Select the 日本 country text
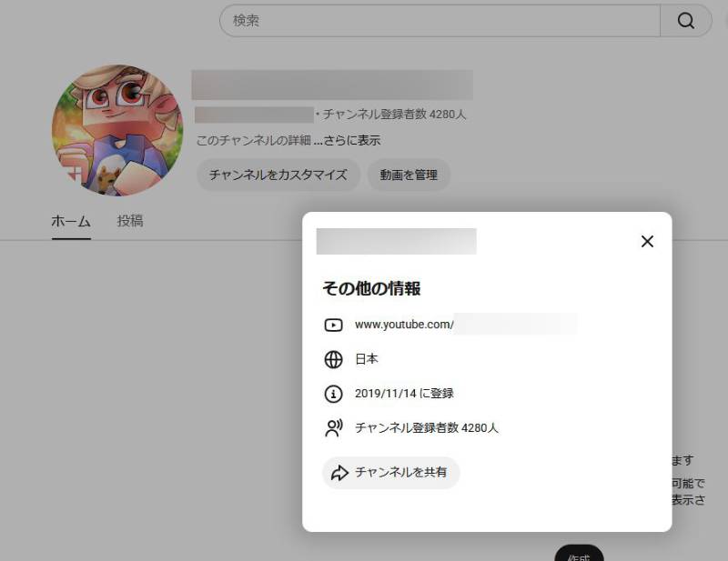Screen dimensions: 728x561 (367, 358)
